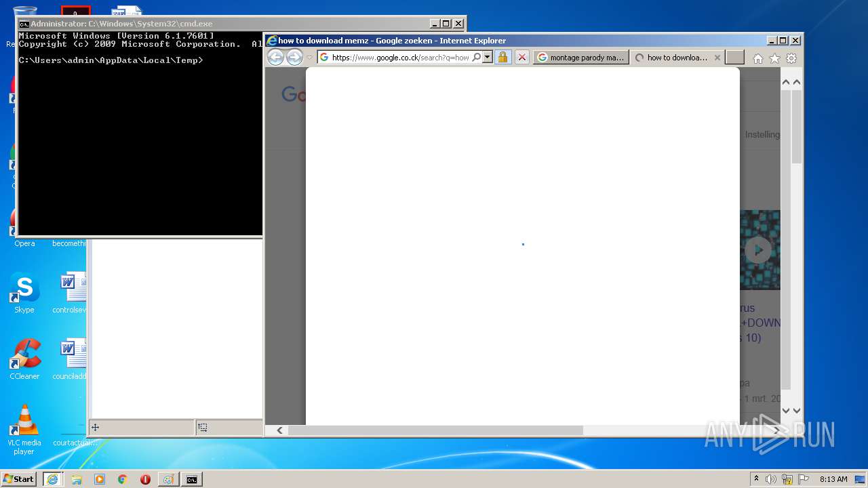Image resolution: width=868 pixels, height=488 pixels.
Task: Open the volume speaker tray icon
Action: coord(771,479)
